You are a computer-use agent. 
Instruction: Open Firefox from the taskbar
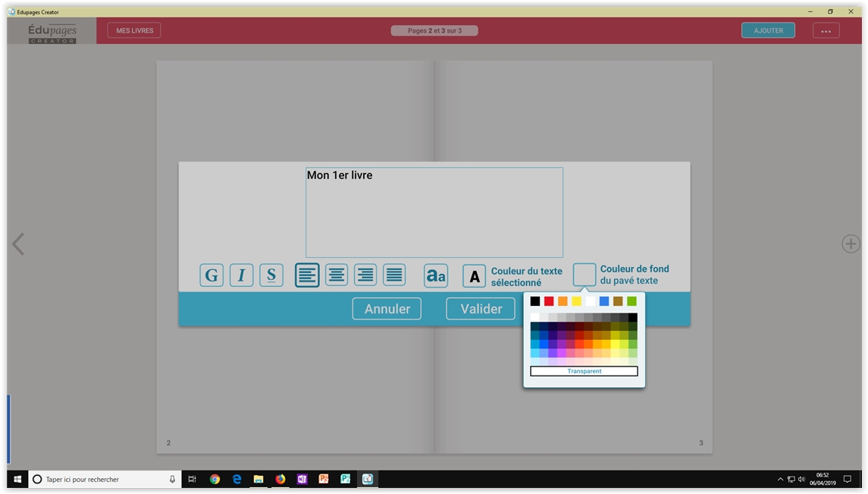(x=280, y=480)
